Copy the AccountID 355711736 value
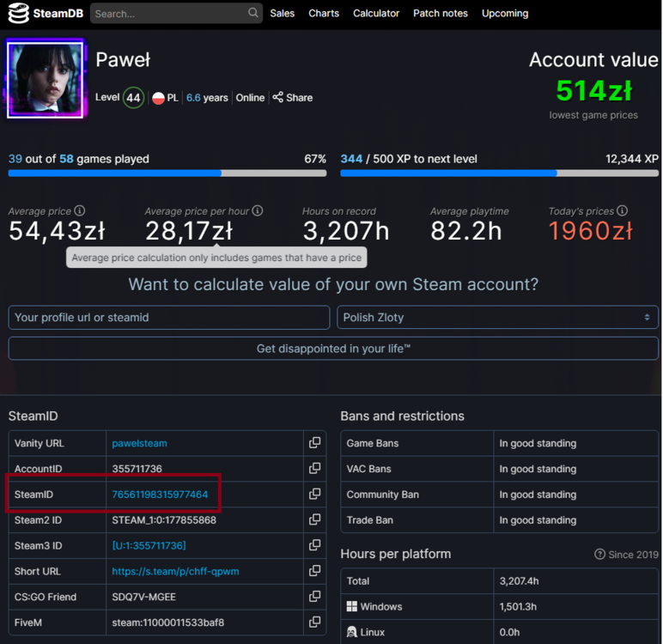The image size is (663, 644). point(314,468)
